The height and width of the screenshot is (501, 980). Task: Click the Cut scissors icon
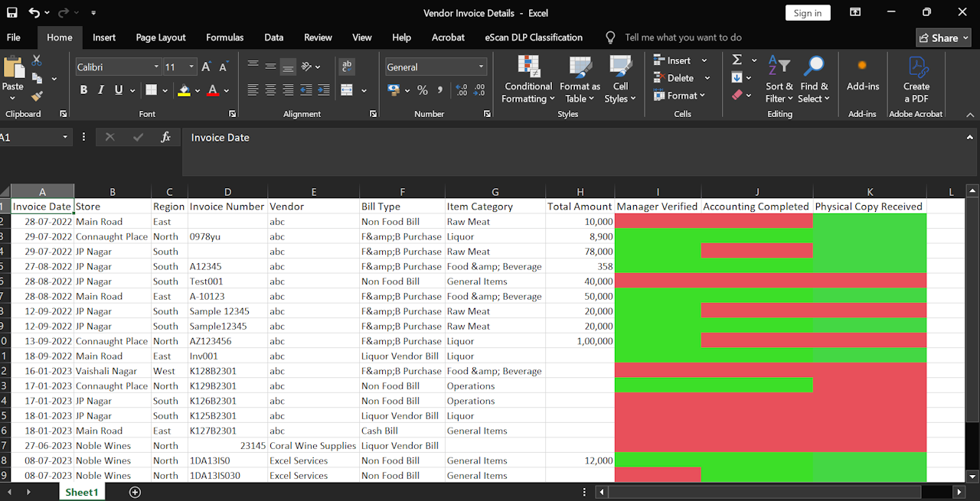click(x=37, y=60)
